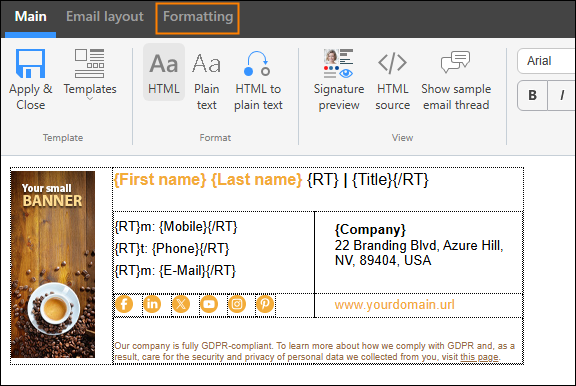576x386 pixels.
Task: Switch to Plain text format
Action: pos(206,81)
